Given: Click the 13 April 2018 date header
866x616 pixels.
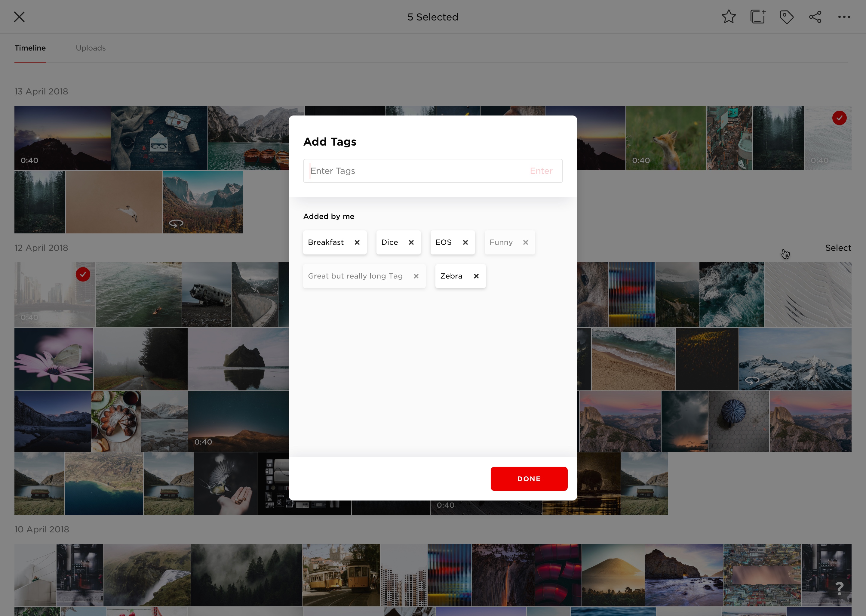Looking at the screenshot, I should (x=41, y=91).
